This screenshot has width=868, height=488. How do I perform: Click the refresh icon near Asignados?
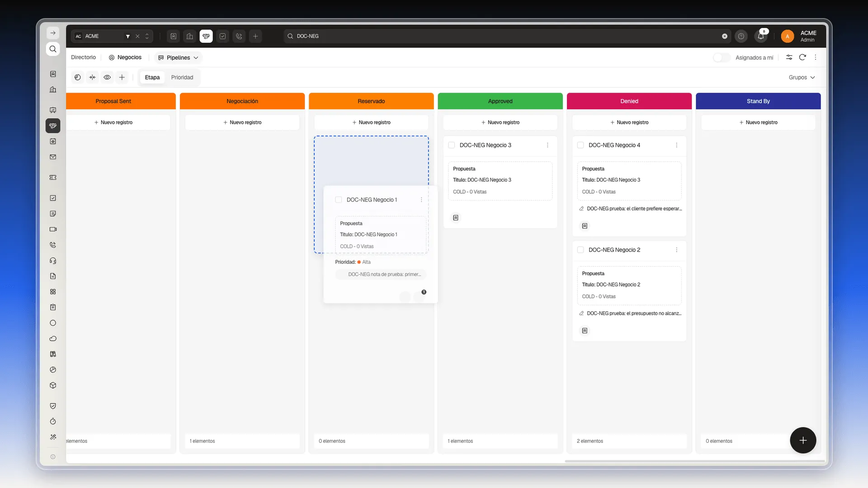coord(802,57)
